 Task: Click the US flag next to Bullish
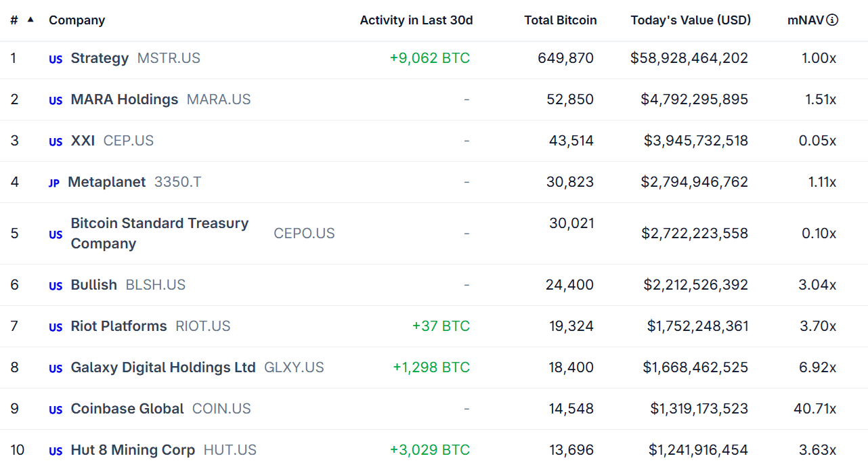point(55,285)
